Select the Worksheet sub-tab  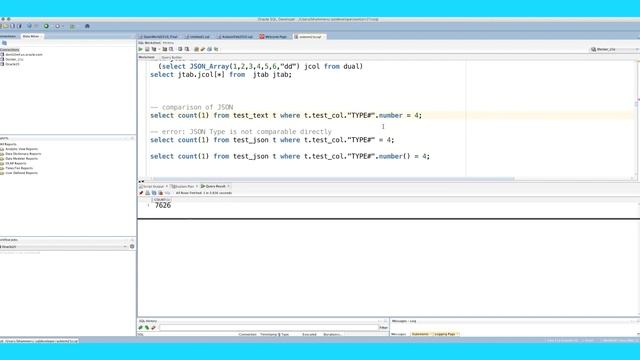(x=147, y=57)
